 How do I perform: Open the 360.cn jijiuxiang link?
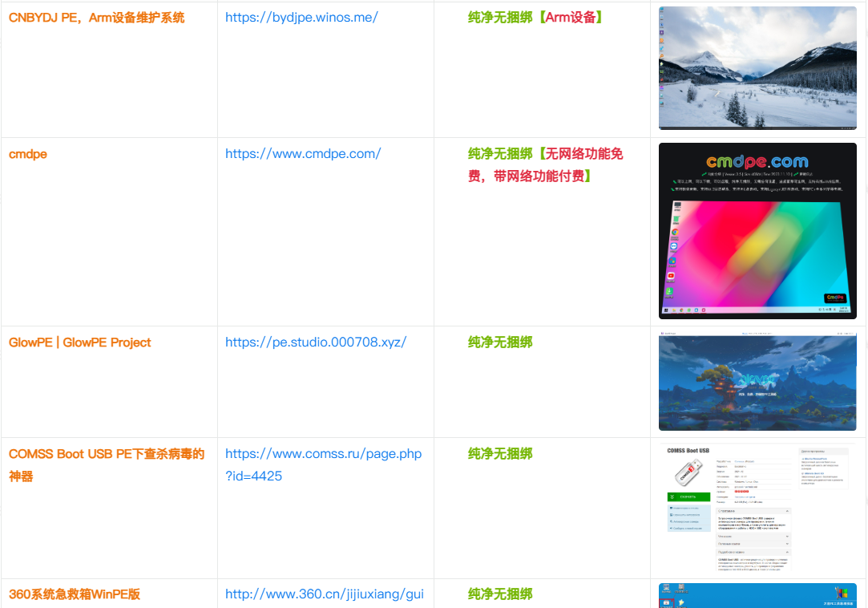point(325,594)
